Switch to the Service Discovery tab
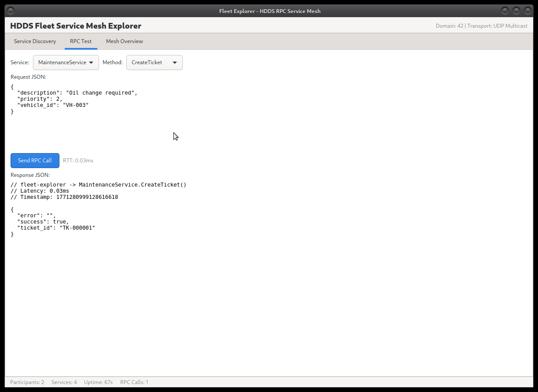 [x=35, y=41]
